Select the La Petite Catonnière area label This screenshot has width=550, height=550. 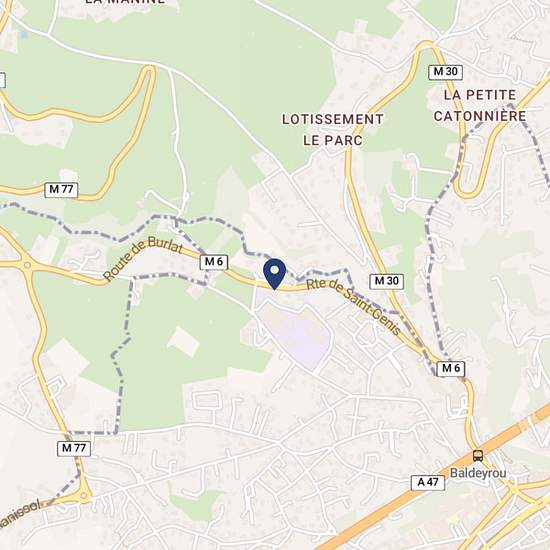[x=480, y=105]
